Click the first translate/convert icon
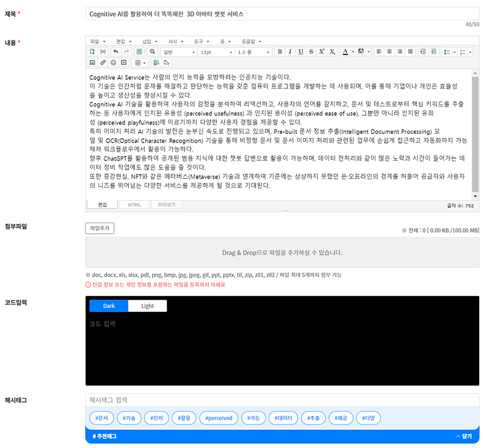 tap(156, 63)
